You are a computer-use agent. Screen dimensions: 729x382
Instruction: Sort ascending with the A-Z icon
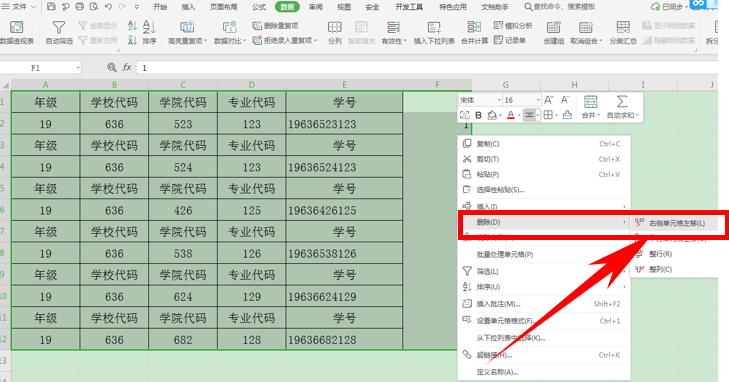(133, 26)
